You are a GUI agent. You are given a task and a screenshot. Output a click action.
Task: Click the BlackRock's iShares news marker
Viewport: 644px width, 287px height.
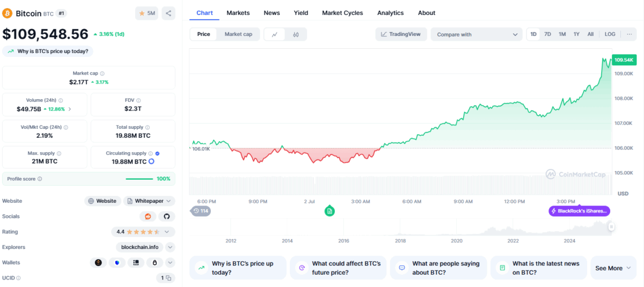(579, 211)
